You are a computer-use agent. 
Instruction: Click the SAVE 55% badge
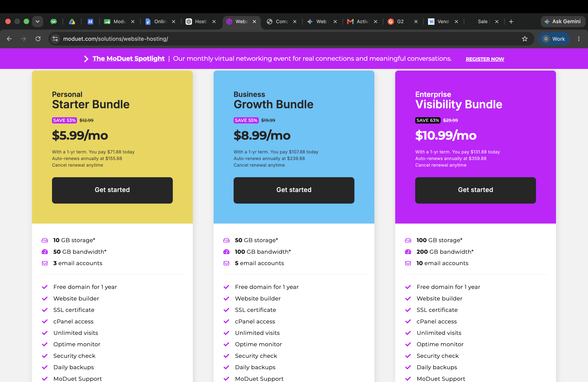click(x=246, y=120)
